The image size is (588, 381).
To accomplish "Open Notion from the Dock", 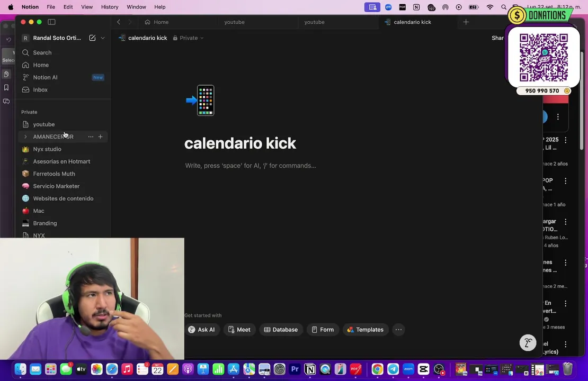I will (x=310, y=369).
